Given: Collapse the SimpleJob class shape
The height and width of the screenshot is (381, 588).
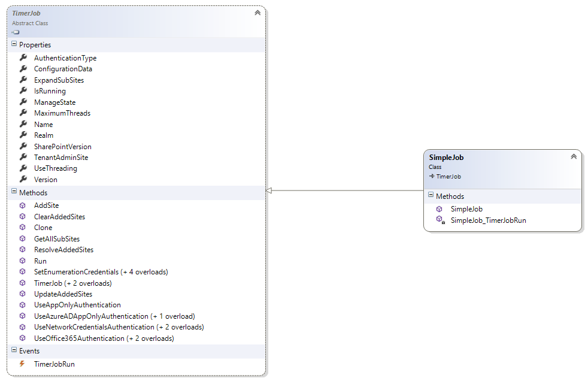Looking at the screenshot, I should coord(574,156).
